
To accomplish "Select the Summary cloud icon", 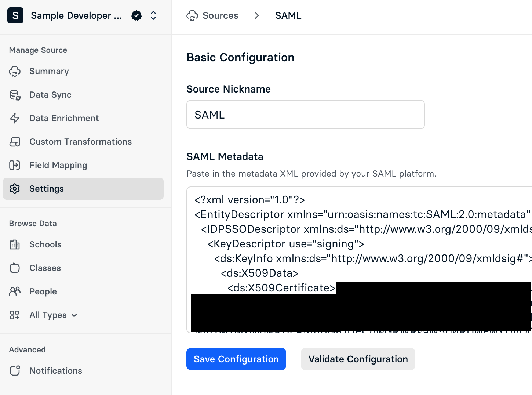I will 15,71.
